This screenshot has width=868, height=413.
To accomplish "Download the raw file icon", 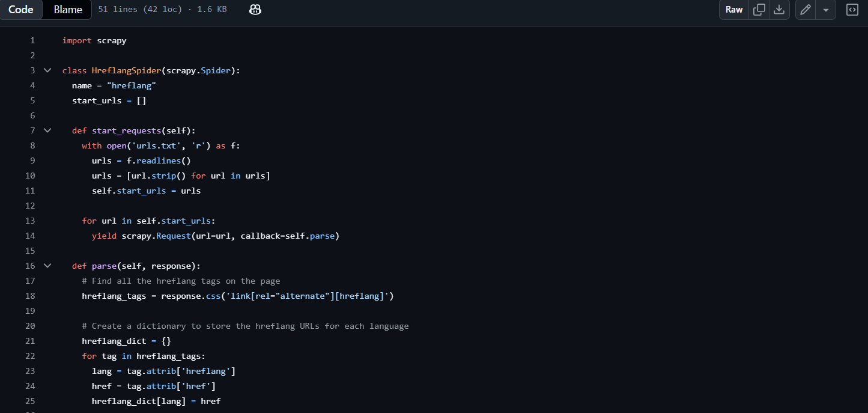I will pyautogui.click(x=779, y=10).
